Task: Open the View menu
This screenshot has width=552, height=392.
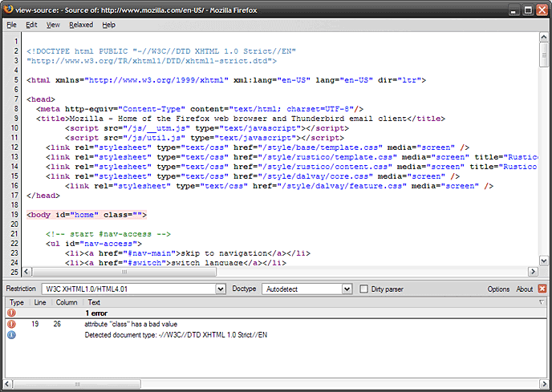Action: tap(53, 25)
